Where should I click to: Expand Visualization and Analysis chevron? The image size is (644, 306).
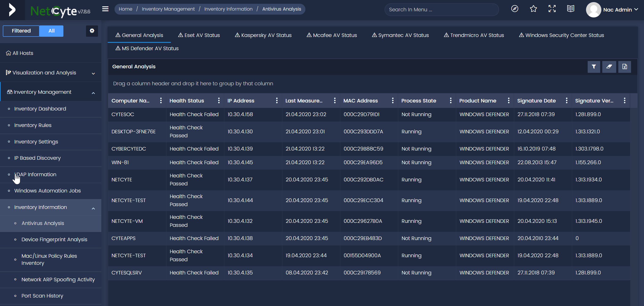click(93, 73)
